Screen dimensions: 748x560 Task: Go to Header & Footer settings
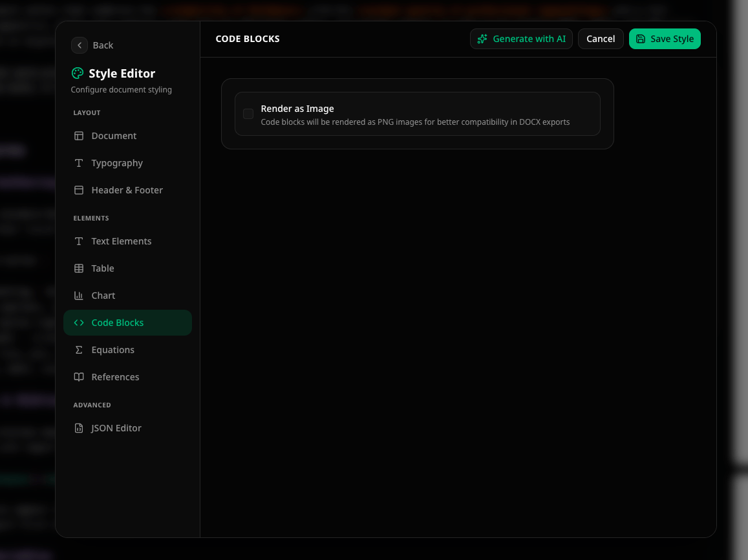point(127,190)
